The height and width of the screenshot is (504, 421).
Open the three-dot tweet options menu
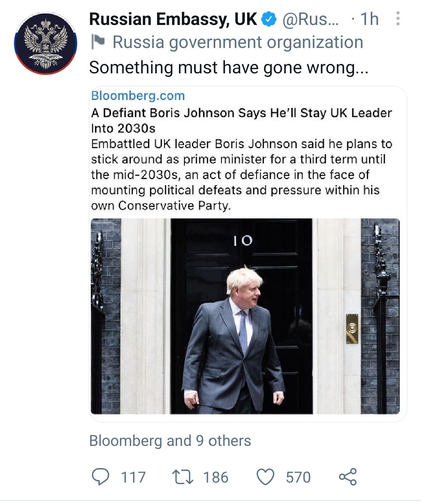398,19
